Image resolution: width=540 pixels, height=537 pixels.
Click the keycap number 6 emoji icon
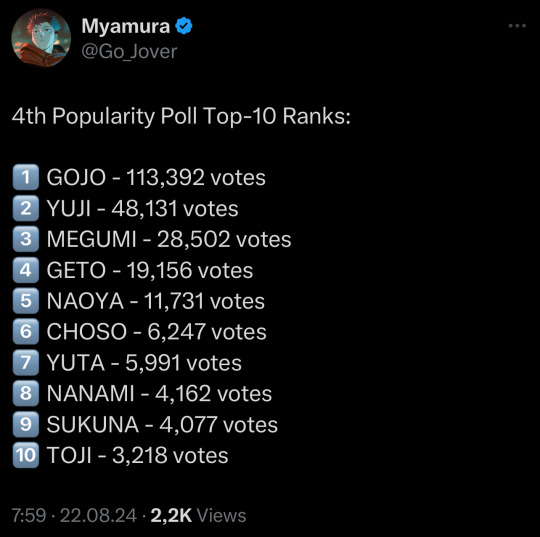(26, 331)
